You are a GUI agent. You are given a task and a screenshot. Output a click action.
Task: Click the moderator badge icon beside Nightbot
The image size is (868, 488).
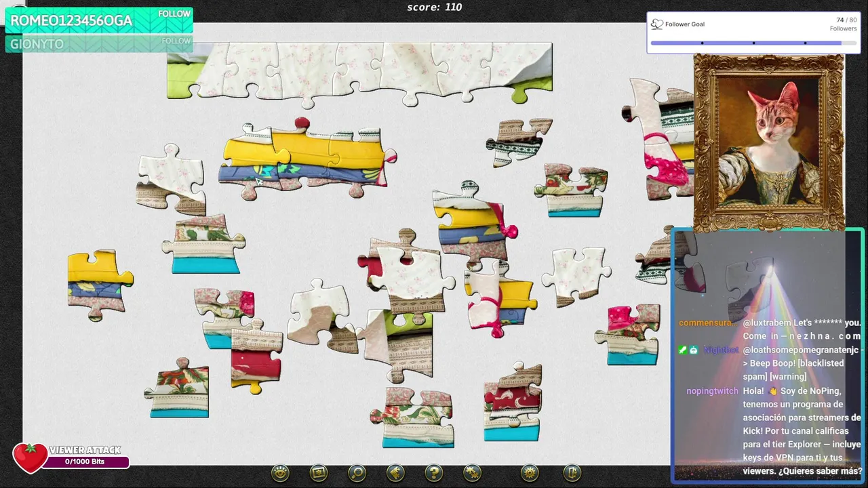pos(683,350)
